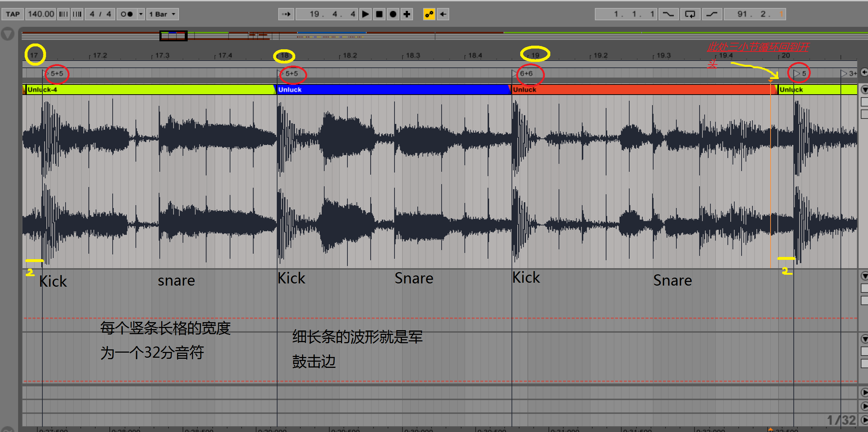Click the 4 / 4 time signature
Viewport: 868px width, 432px height.
(x=100, y=14)
